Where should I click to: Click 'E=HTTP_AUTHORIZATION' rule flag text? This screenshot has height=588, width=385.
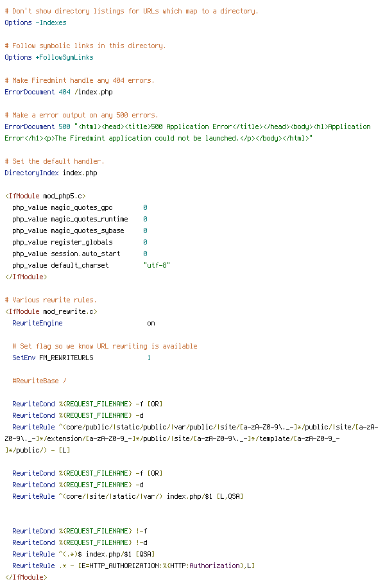tap(121, 566)
